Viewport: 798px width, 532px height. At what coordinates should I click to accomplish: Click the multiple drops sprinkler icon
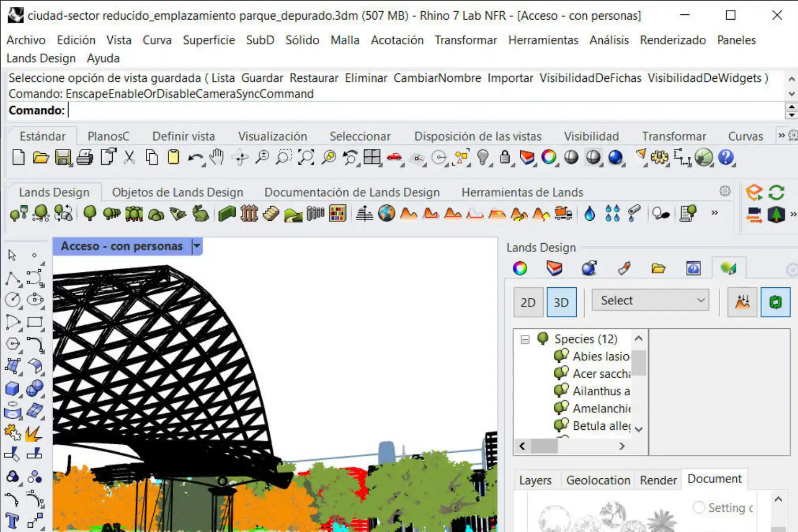(x=612, y=213)
